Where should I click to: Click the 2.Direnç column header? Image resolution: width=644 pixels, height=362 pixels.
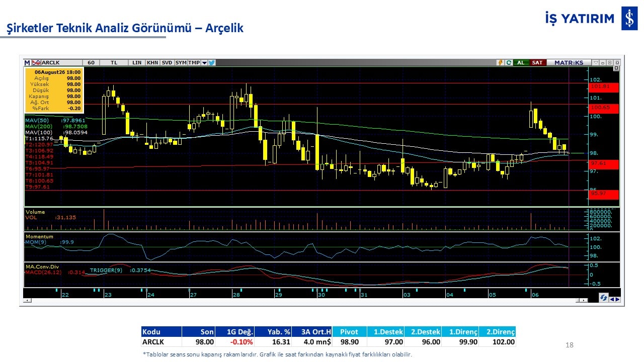click(x=497, y=332)
